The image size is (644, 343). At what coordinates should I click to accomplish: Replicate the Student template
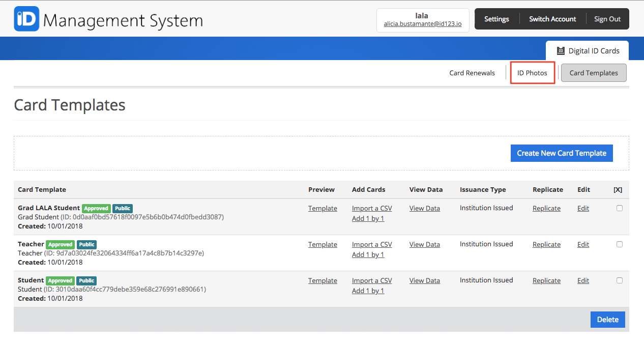tap(546, 280)
